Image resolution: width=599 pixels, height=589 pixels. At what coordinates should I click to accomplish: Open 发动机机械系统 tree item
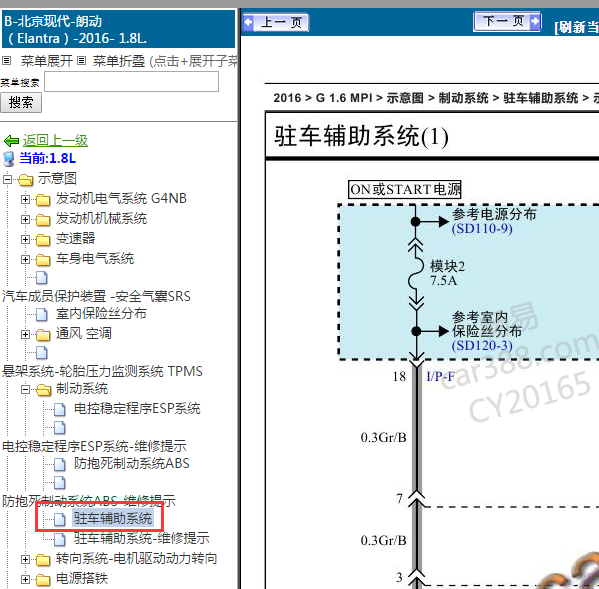101,218
